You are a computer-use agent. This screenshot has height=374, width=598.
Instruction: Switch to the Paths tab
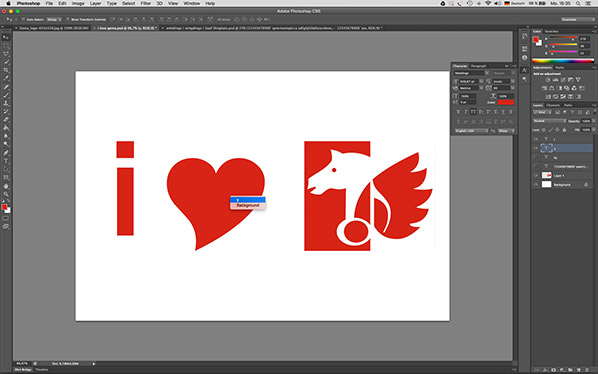point(568,105)
